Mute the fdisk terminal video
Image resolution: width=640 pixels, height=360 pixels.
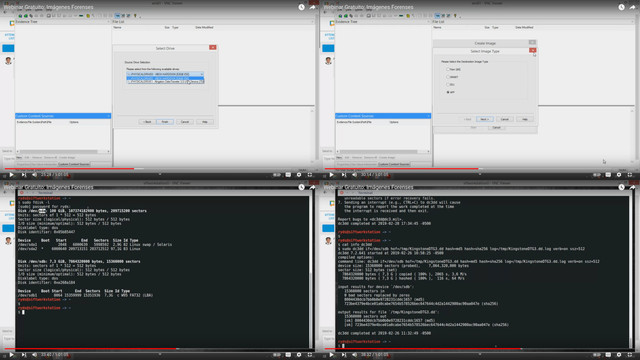click(x=35, y=355)
